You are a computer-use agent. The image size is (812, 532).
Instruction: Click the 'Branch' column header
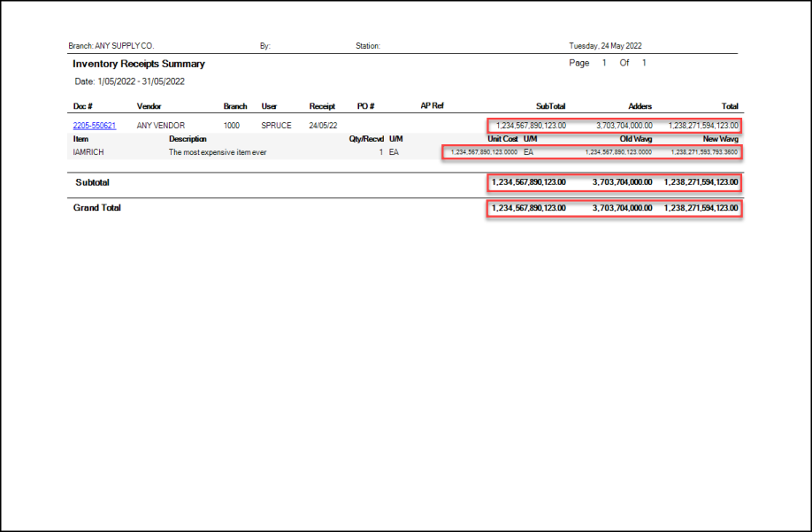click(235, 106)
